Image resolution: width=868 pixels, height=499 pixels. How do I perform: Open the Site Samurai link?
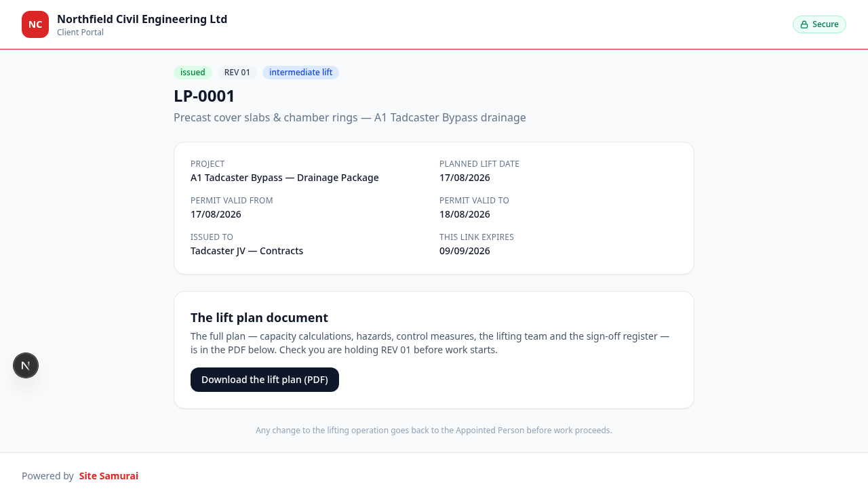point(108,476)
